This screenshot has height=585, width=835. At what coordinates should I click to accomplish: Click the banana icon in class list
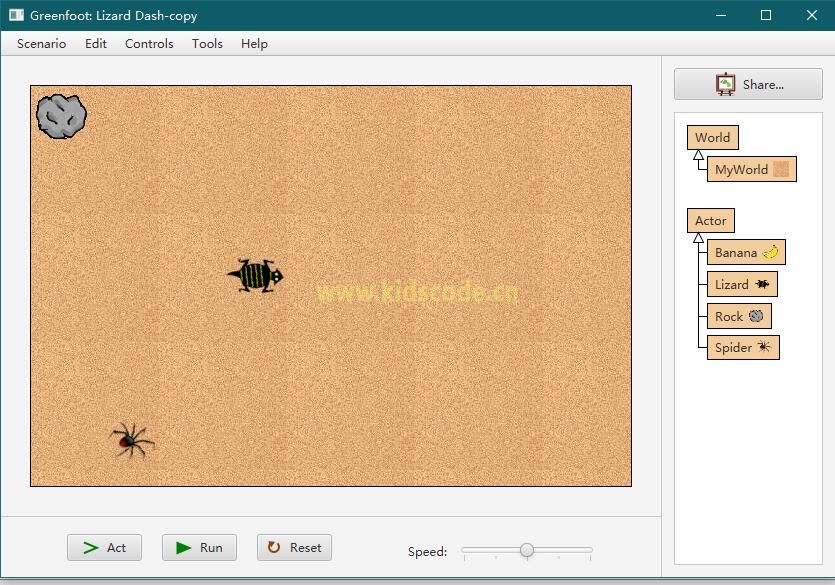(x=771, y=252)
